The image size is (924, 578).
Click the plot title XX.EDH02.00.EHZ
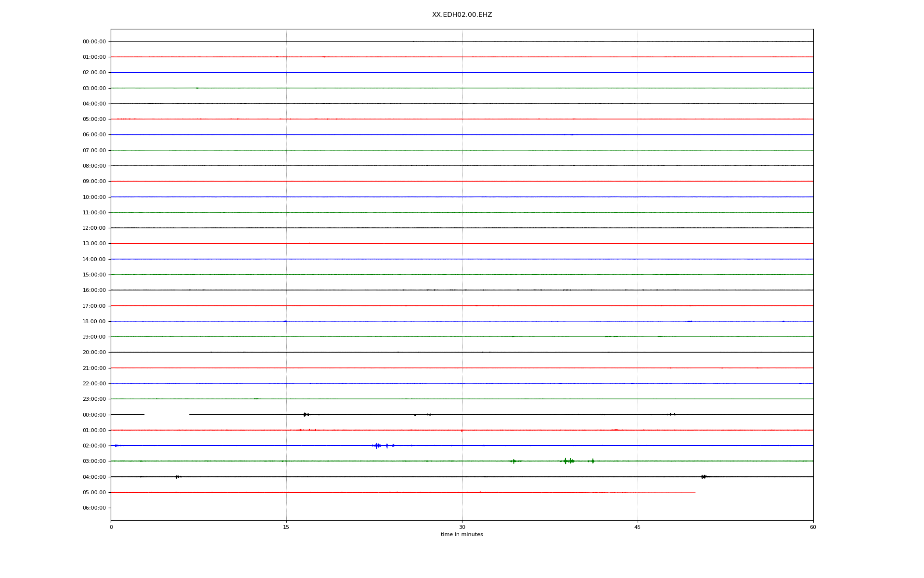click(x=462, y=15)
